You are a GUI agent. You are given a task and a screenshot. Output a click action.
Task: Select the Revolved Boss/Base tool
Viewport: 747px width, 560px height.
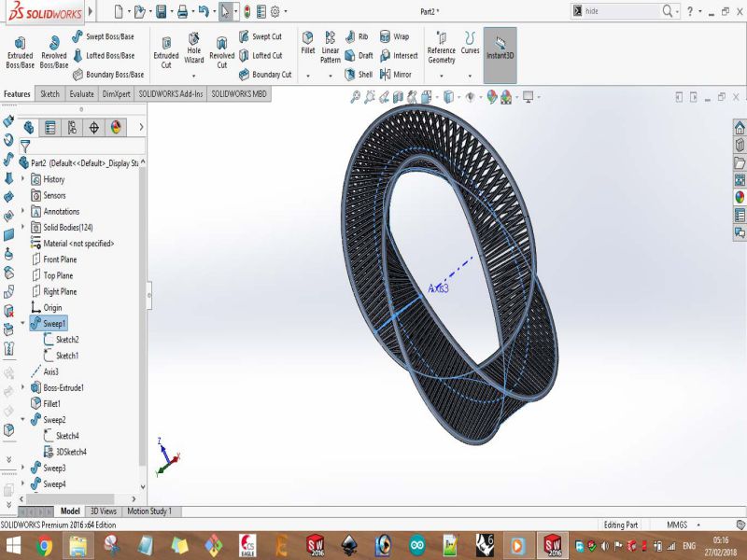tap(54, 53)
